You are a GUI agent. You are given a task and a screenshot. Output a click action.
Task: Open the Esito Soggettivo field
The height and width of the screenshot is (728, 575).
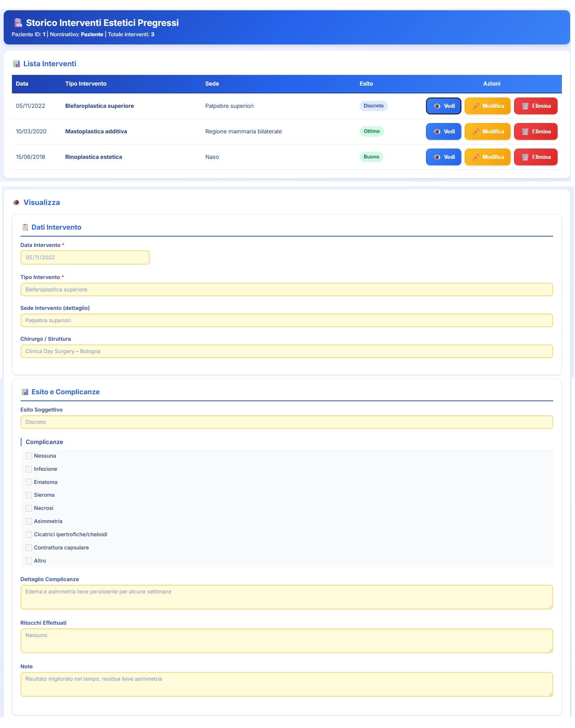[x=286, y=422]
